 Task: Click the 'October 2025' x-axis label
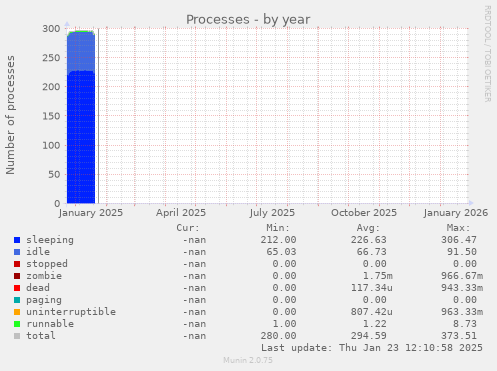pyautogui.click(x=364, y=213)
